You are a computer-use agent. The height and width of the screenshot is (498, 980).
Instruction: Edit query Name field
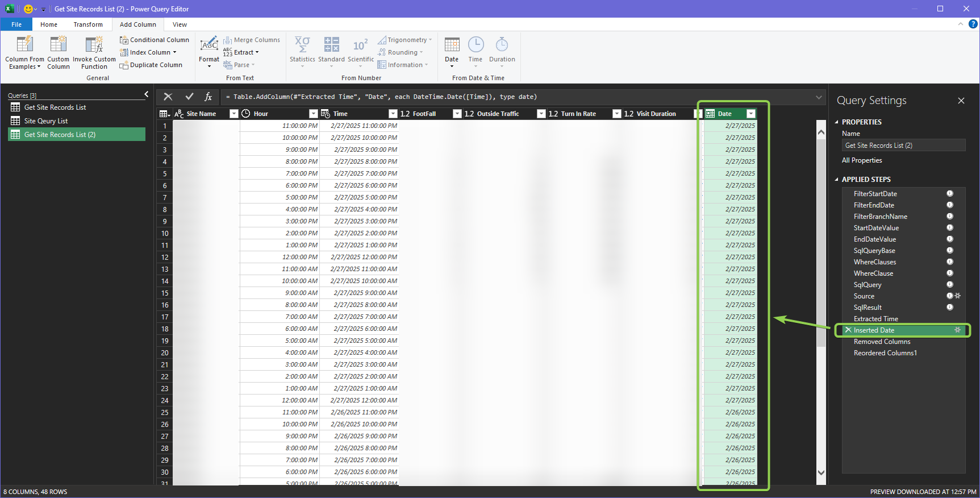point(903,146)
